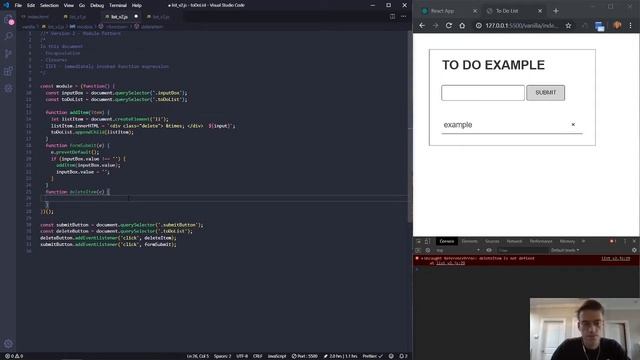Clear the console with the clear icon
The height and width of the screenshot is (360, 640).
(427, 250)
